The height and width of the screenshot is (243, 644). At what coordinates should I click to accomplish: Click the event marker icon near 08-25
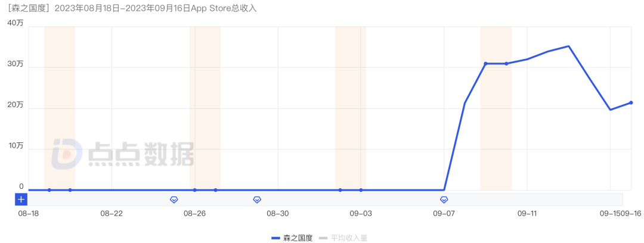pos(174,200)
